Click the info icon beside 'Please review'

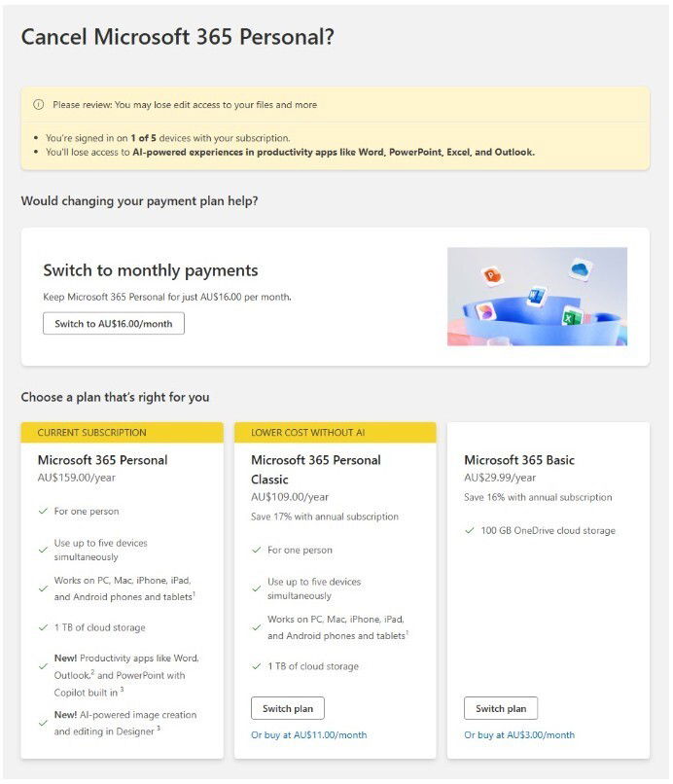pyautogui.click(x=39, y=104)
